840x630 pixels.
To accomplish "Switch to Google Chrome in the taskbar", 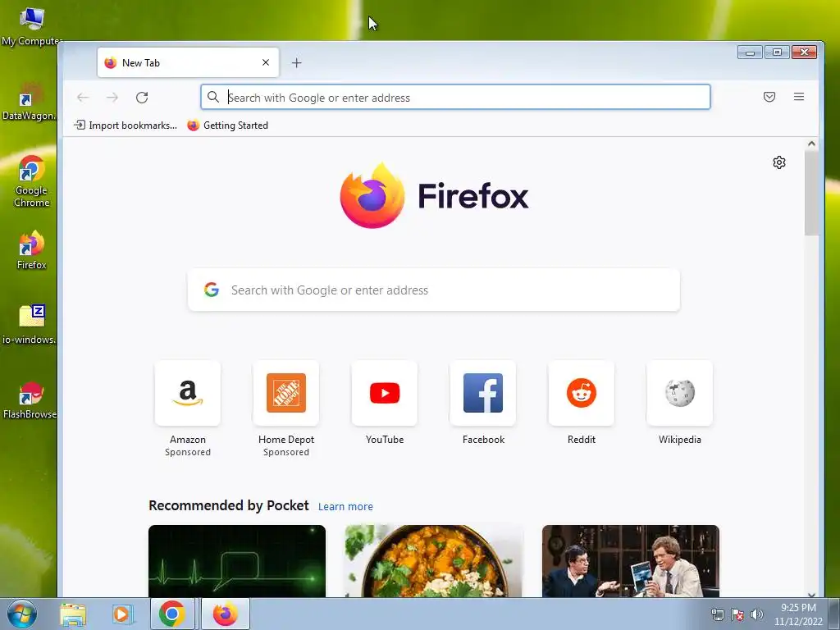I will pyautogui.click(x=172, y=614).
